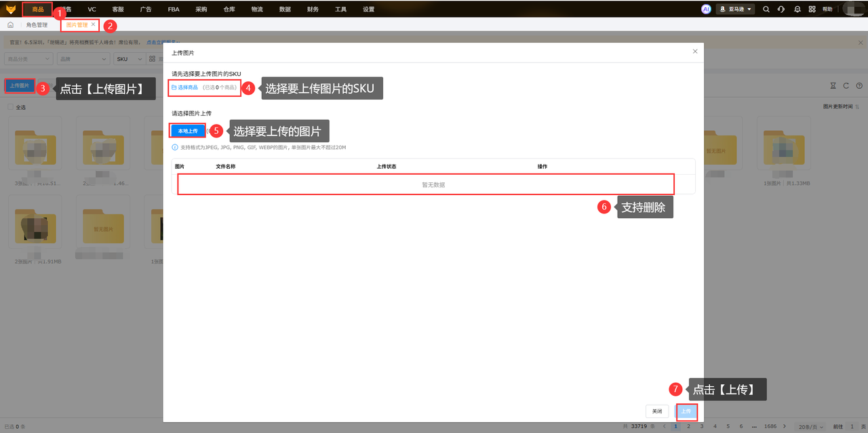Click the 关闭 button in dialog footer

coord(657,411)
